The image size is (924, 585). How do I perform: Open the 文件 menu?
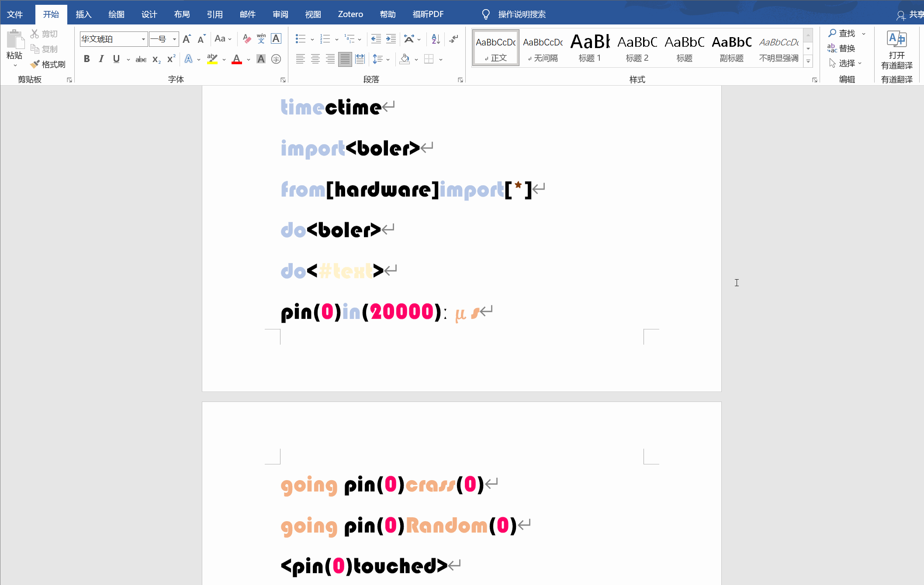(x=15, y=14)
